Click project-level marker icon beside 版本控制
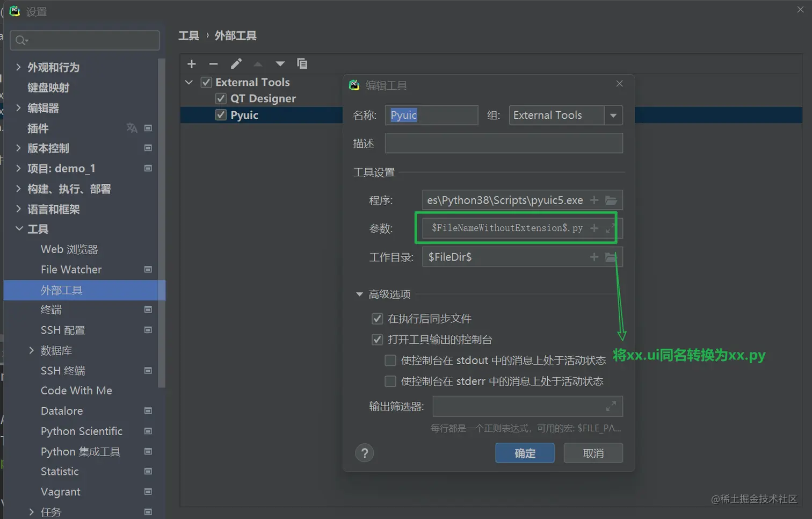The image size is (812, 519). (148, 148)
